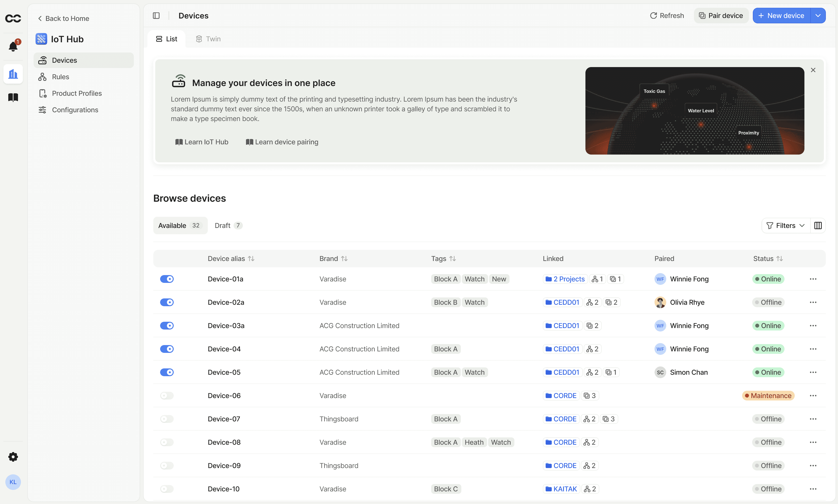Image resolution: width=838 pixels, height=504 pixels.
Task: Sort by Device alias column arrows
Action: [x=251, y=259]
